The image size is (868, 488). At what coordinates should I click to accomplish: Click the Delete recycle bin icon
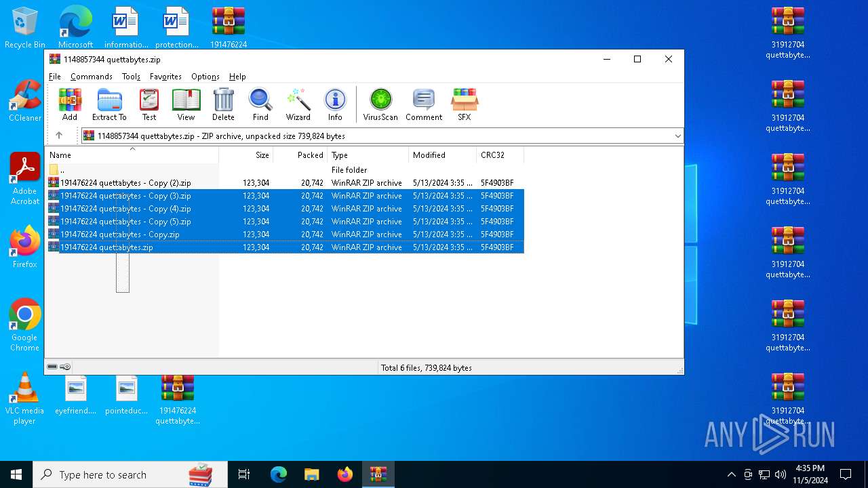click(x=223, y=104)
